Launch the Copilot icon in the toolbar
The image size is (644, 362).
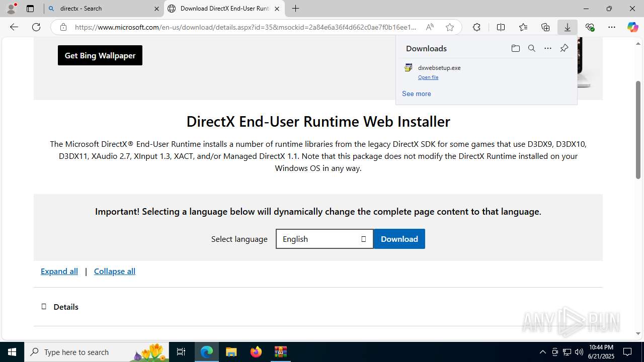632,27
